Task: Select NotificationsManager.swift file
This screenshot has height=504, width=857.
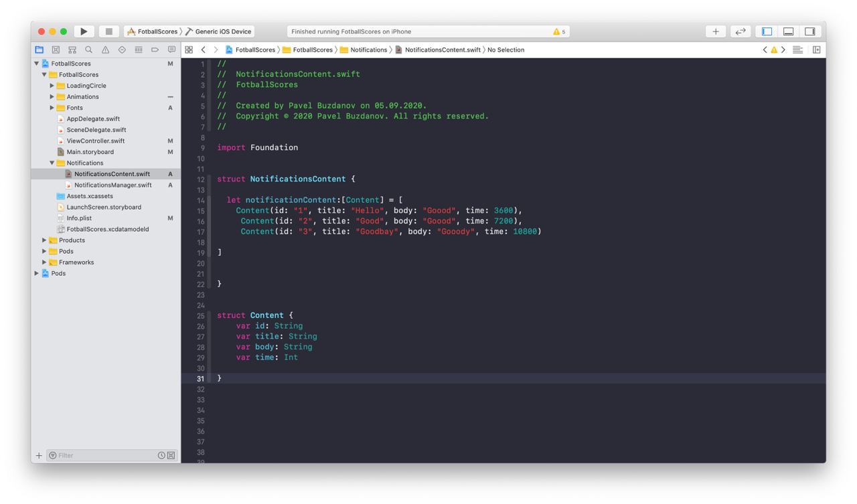Action: click(x=112, y=185)
